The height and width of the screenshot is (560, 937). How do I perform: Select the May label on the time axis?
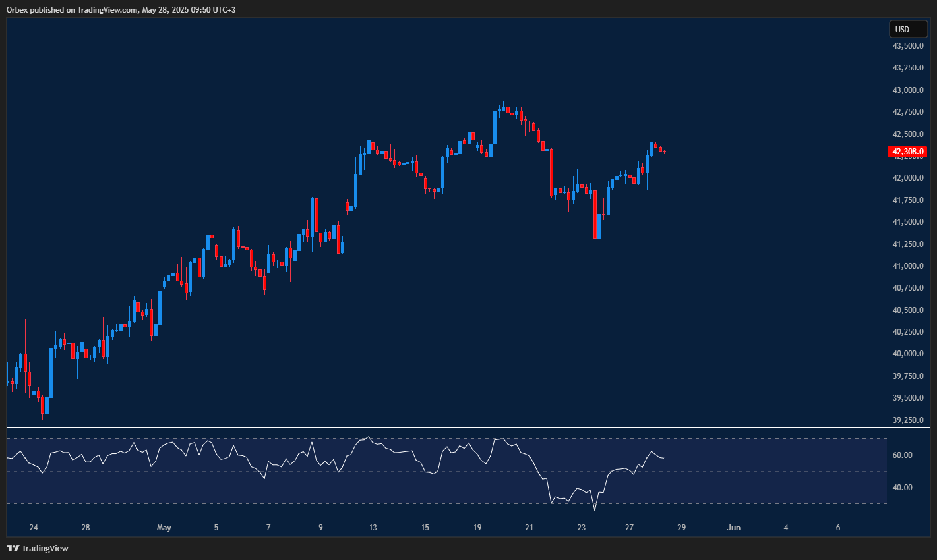[x=164, y=527]
